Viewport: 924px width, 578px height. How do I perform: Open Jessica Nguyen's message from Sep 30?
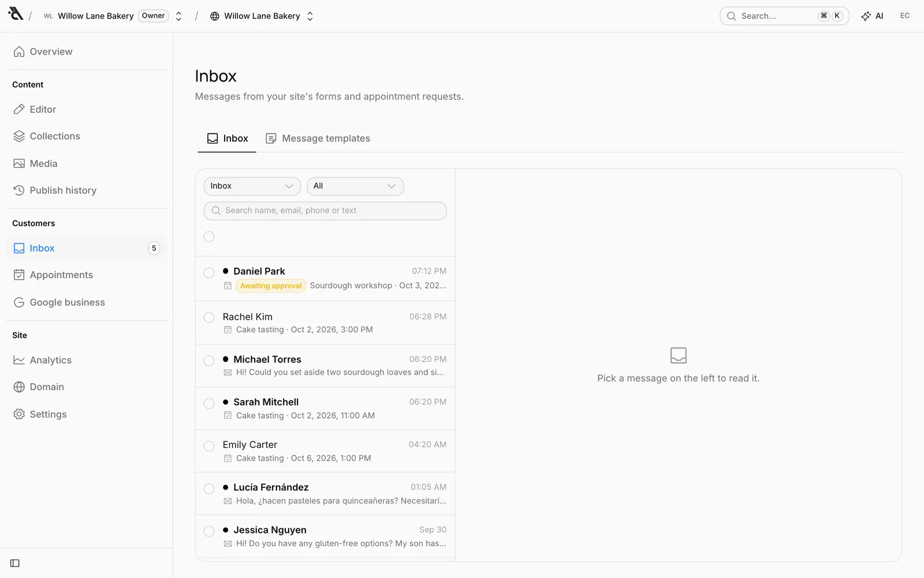coord(325,536)
